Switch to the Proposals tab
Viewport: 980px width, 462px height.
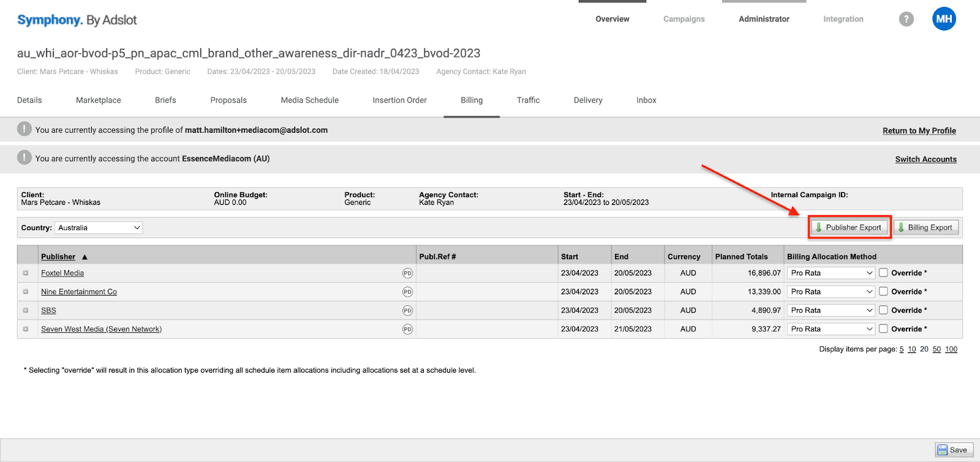228,100
